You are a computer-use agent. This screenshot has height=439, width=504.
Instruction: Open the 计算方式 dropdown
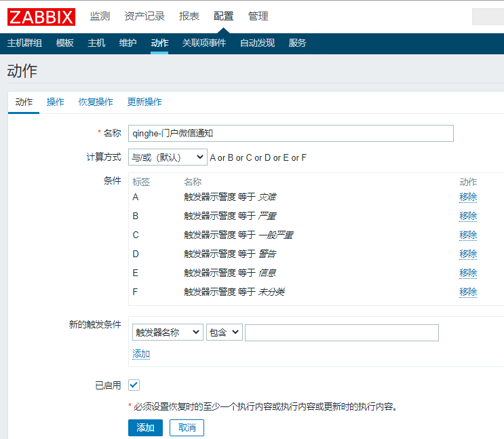click(168, 157)
